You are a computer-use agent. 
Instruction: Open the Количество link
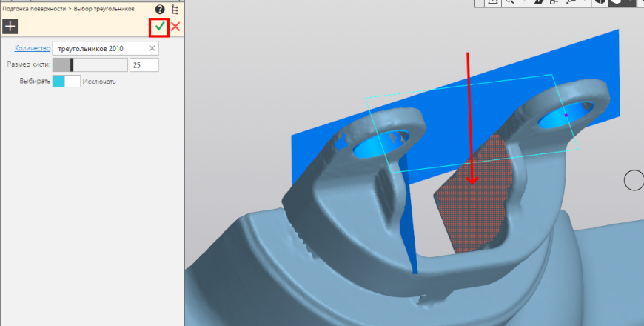pyautogui.click(x=33, y=48)
